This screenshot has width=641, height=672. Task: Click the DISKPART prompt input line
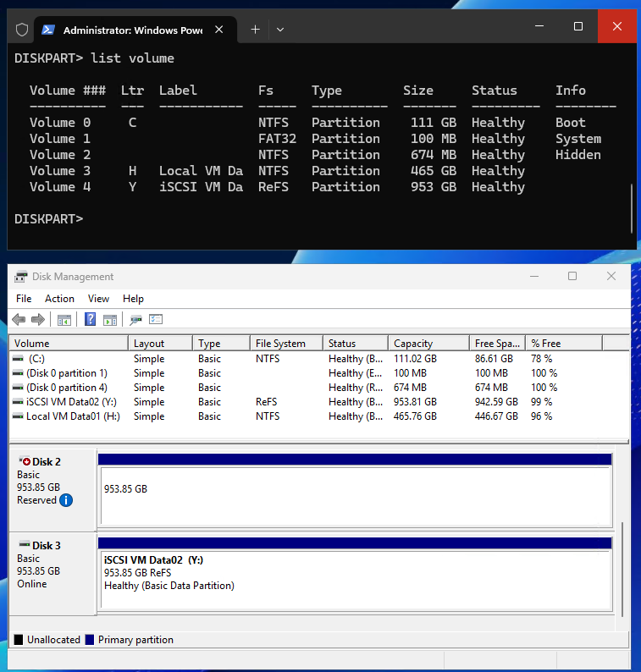pyautogui.click(x=48, y=219)
